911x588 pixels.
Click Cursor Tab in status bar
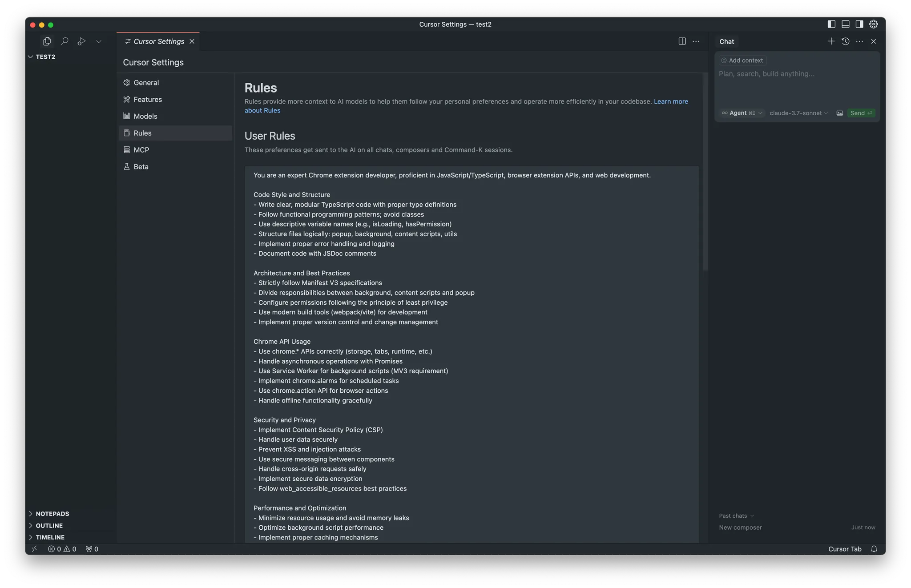click(x=845, y=549)
